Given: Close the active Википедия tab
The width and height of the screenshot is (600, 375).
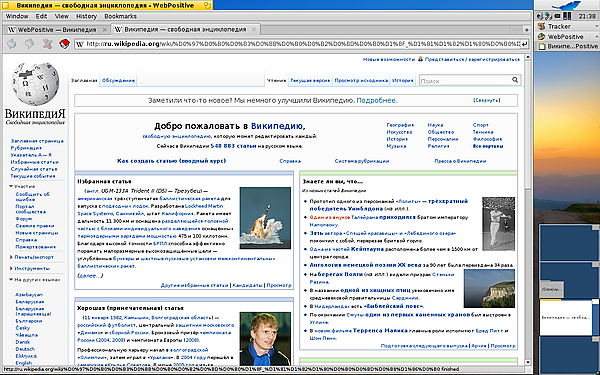Looking at the screenshot, I should pos(254,29).
